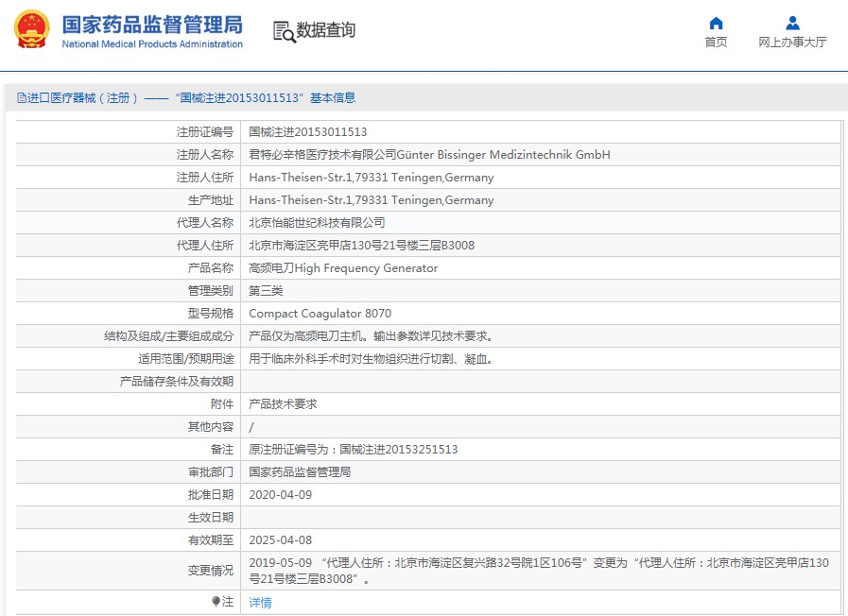Click 审批部门 value 国家药品监督管理局

click(300, 472)
